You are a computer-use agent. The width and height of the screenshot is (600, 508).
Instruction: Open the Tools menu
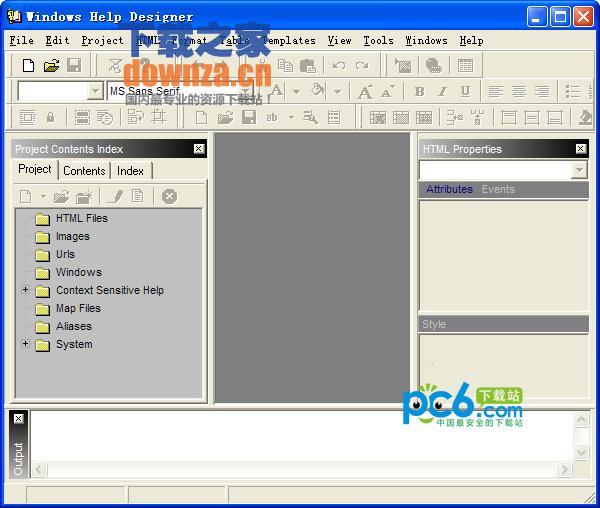click(378, 40)
